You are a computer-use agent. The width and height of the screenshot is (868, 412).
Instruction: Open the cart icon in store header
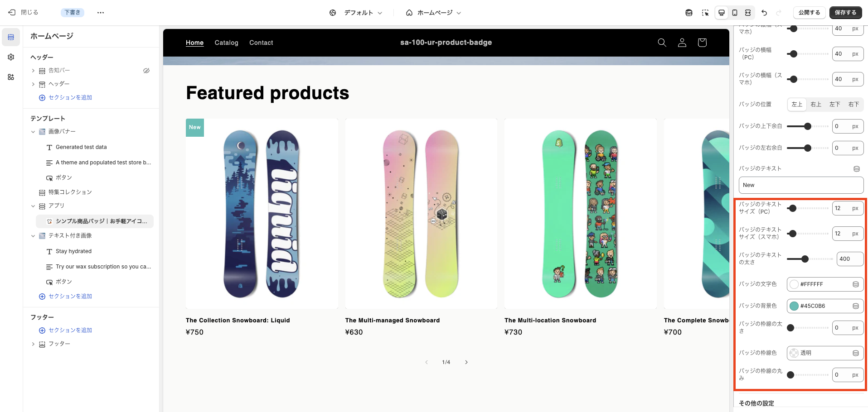point(702,43)
